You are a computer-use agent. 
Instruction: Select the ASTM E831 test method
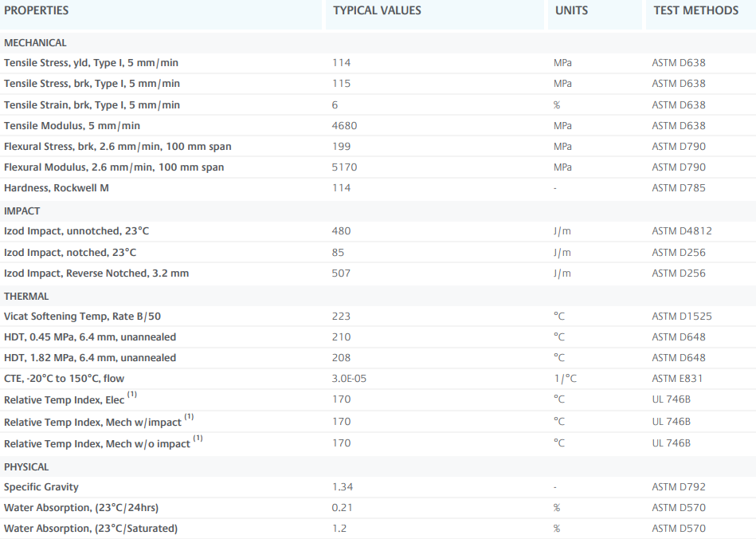click(x=677, y=379)
